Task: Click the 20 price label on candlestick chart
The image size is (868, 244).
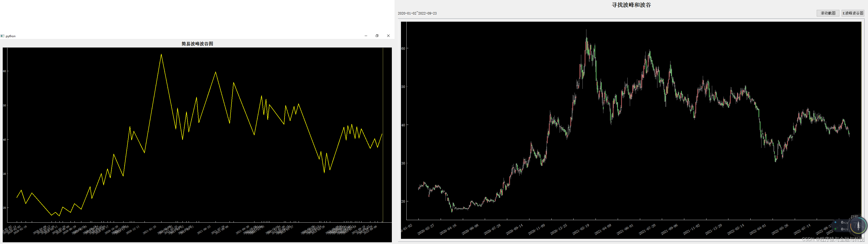Action: 403,202
